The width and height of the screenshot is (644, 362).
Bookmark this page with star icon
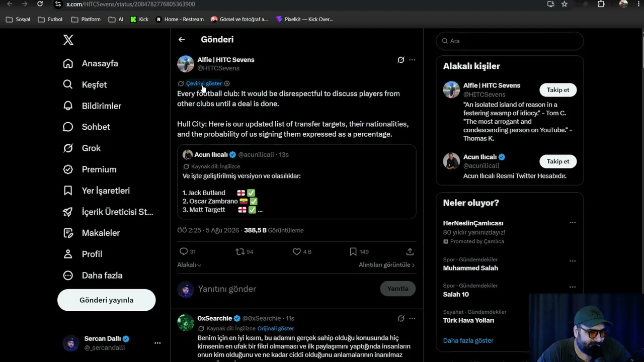(565, 4)
